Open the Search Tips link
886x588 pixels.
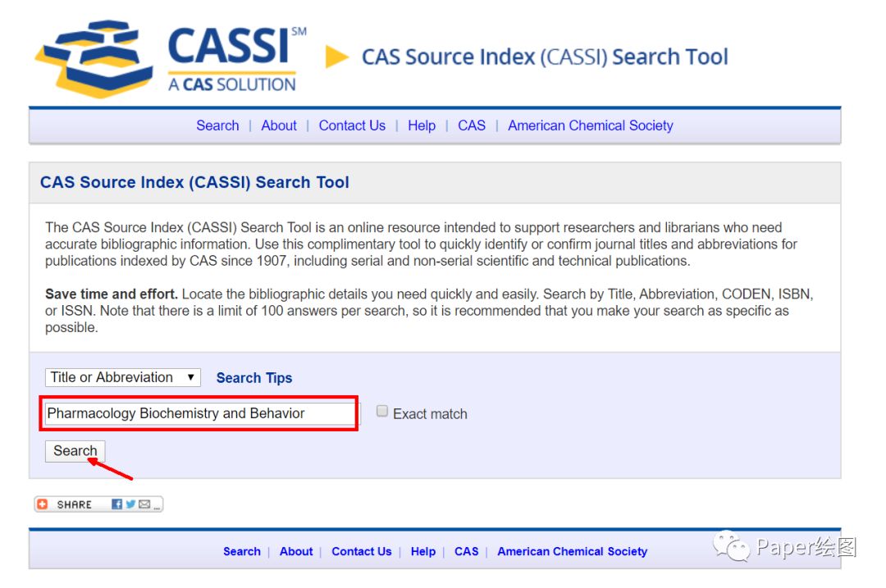[x=254, y=378]
